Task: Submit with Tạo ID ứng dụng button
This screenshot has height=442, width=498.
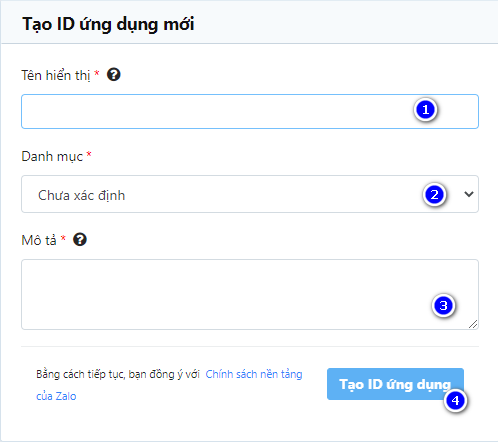Action: pos(395,384)
